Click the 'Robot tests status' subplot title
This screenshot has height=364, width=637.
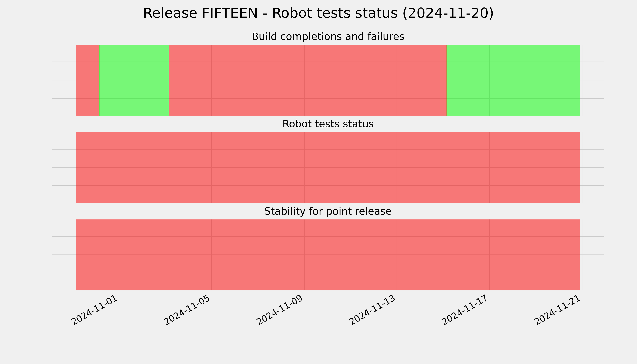328,124
